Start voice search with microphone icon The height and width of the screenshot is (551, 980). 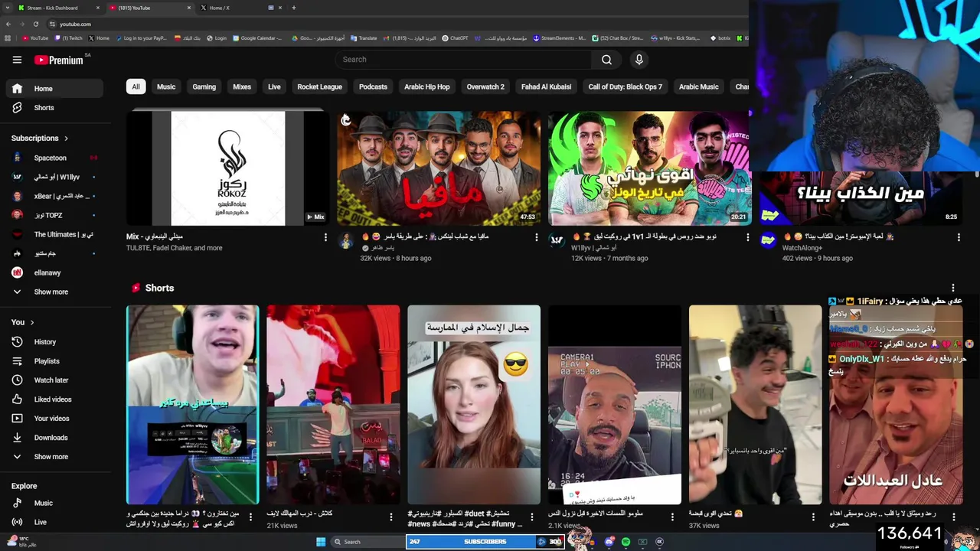639,60
